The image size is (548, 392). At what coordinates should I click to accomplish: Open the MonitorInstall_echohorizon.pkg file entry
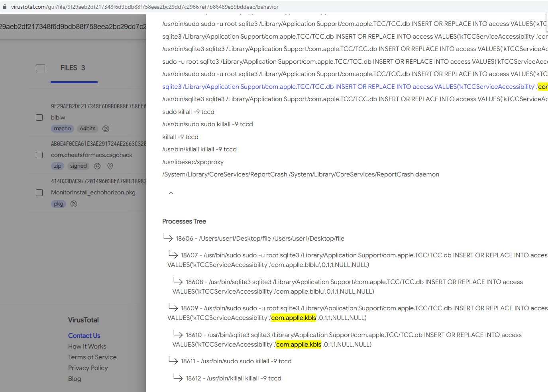coord(93,192)
